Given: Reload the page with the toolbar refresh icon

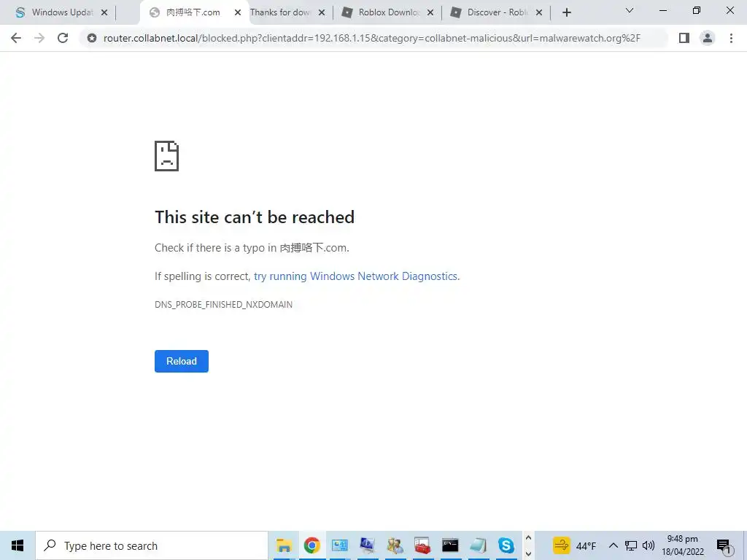Looking at the screenshot, I should (63, 38).
